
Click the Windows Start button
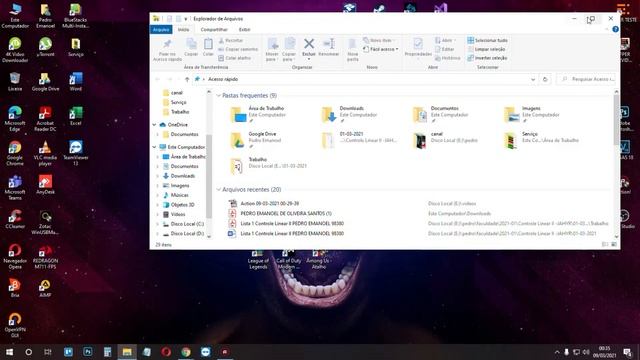tap(9, 352)
